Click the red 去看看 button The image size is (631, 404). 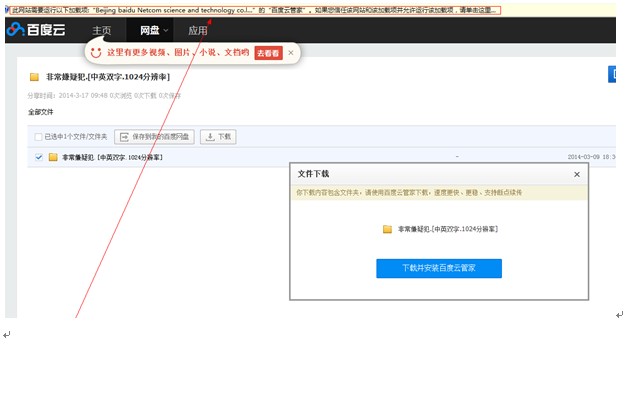click(x=268, y=53)
